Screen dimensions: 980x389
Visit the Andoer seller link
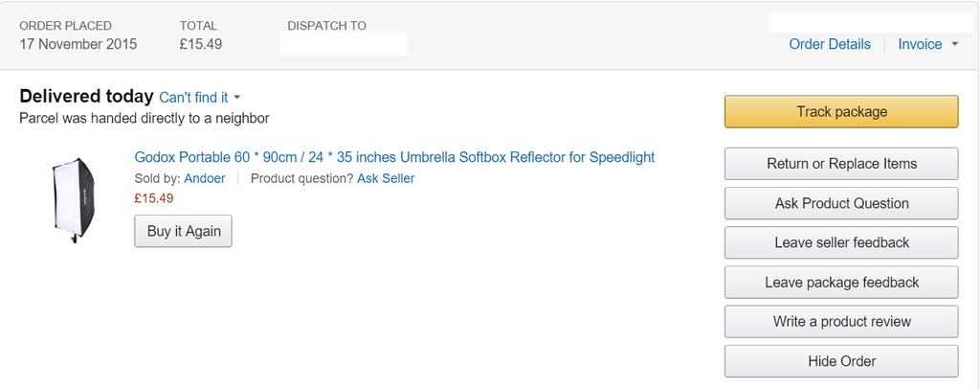click(x=205, y=178)
